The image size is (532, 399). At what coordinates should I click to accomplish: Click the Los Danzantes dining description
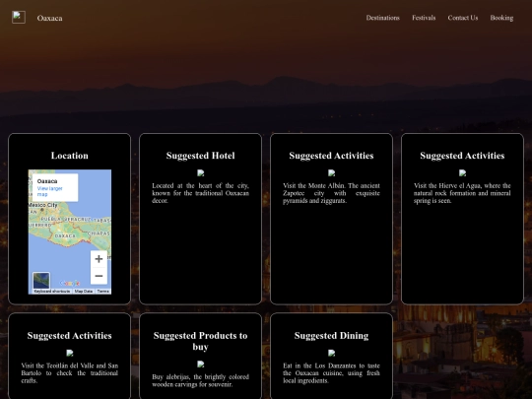coord(331,373)
